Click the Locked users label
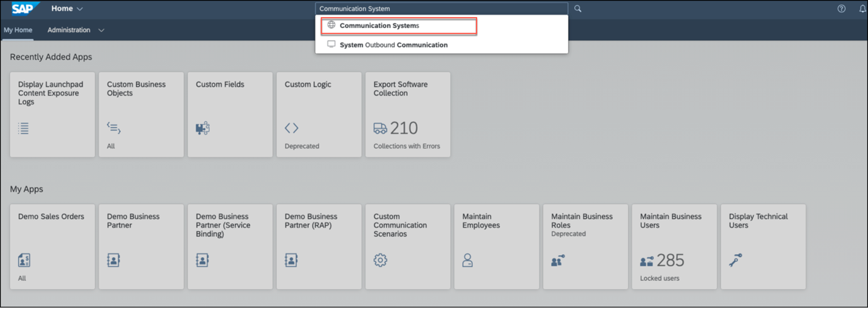Image resolution: width=868 pixels, height=310 pixels. pyautogui.click(x=659, y=278)
